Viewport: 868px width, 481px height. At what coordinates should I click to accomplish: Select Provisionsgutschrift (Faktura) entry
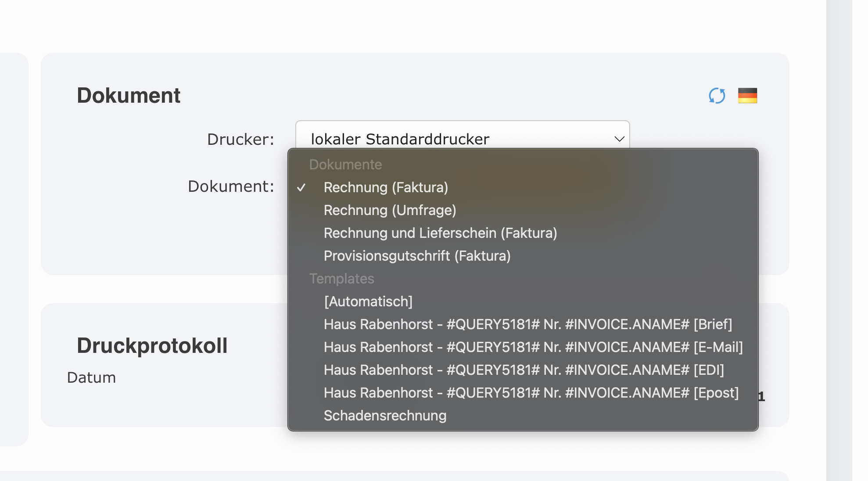pyautogui.click(x=417, y=256)
